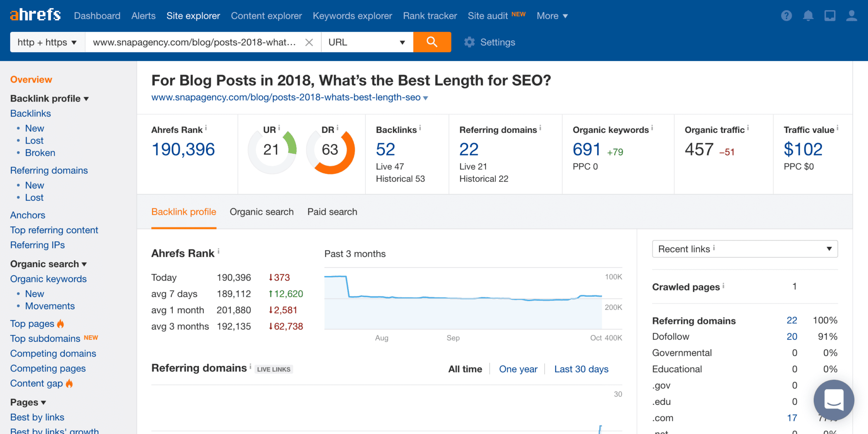Click info icon next to UR
The width and height of the screenshot is (868, 434).
pyautogui.click(x=279, y=127)
